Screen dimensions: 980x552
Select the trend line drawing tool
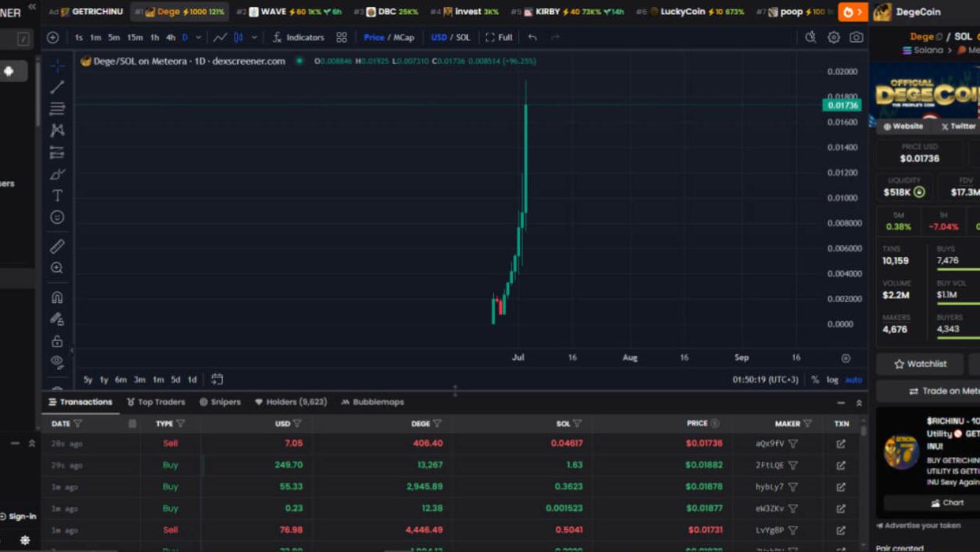[x=57, y=87]
